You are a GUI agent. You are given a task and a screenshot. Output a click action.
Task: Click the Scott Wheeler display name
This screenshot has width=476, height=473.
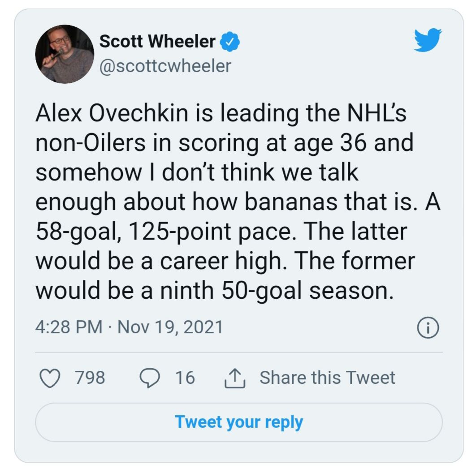pos(157,42)
